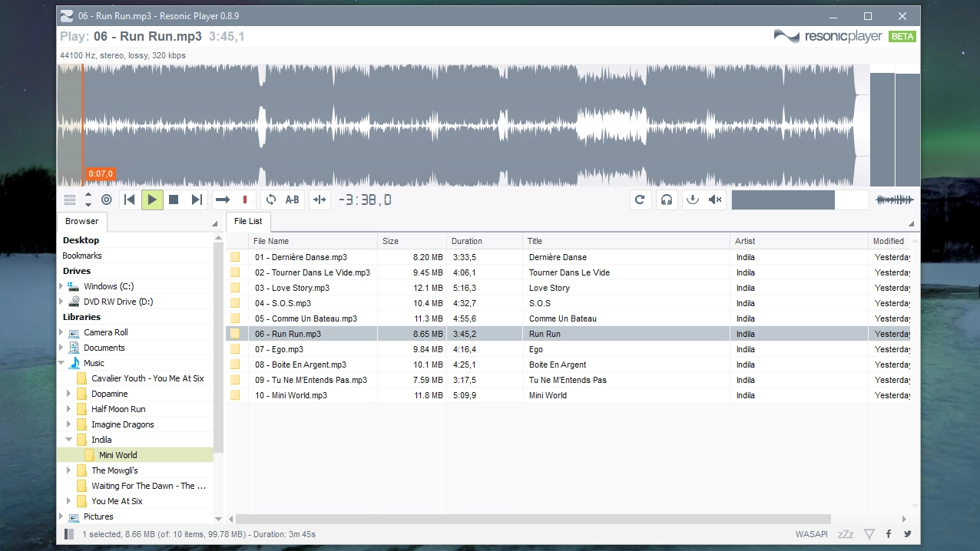Image resolution: width=980 pixels, height=551 pixels.
Task: Click the remaining time display -3:38,0
Action: [x=365, y=200]
